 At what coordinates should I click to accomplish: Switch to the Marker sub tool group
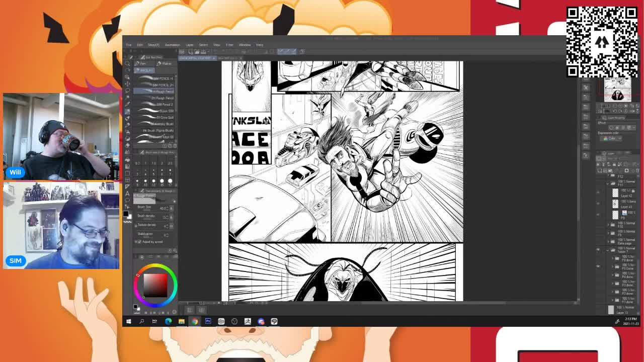(165, 63)
